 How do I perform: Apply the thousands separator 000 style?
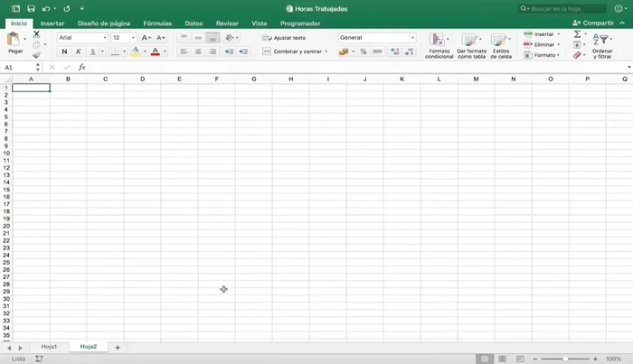click(x=377, y=51)
